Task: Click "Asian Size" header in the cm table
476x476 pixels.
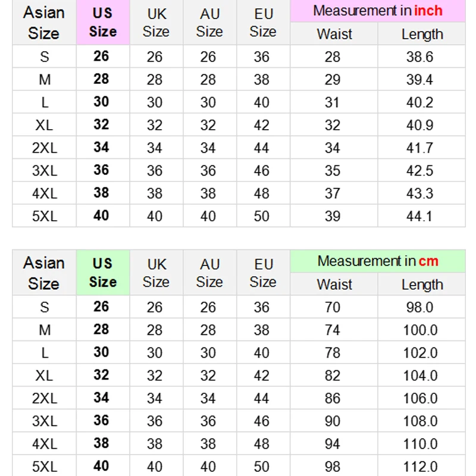Action: [x=44, y=273]
